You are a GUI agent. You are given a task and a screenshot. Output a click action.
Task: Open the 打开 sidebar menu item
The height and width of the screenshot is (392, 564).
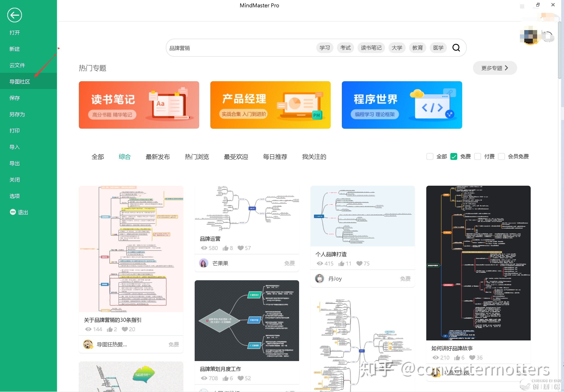point(29,33)
